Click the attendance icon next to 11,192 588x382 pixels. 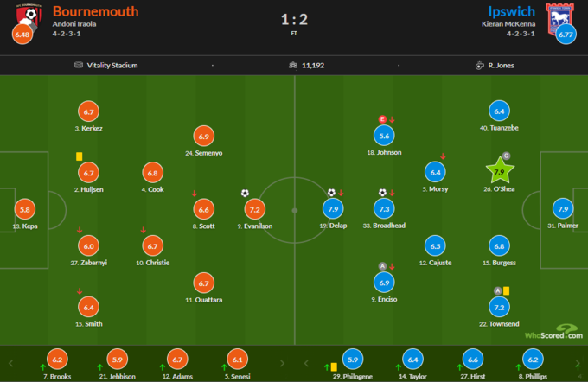tap(293, 66)
